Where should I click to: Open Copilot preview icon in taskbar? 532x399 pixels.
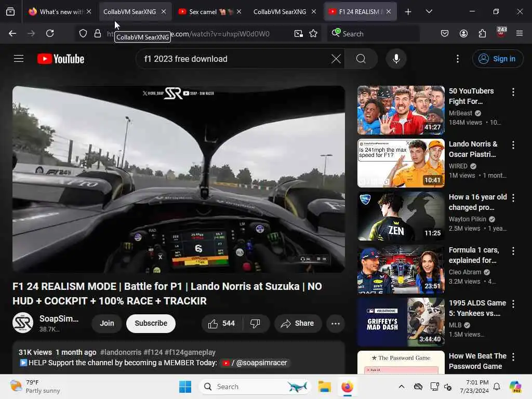[x=515, y=387]
